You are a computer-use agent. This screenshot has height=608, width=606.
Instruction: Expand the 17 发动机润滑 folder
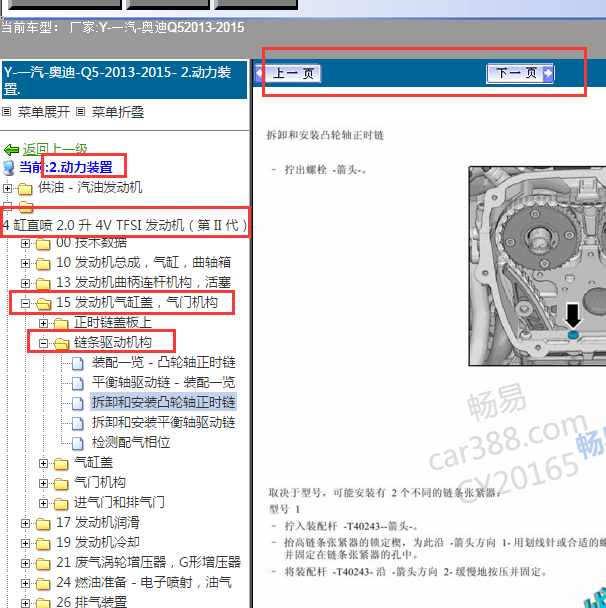tap(25, 523)
